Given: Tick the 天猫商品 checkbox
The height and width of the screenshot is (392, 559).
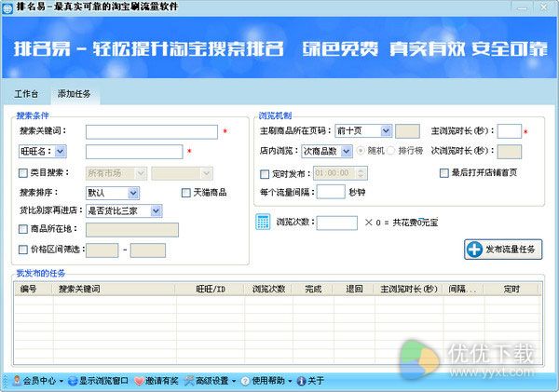Looking at the screenshot, I should point(185,193).
